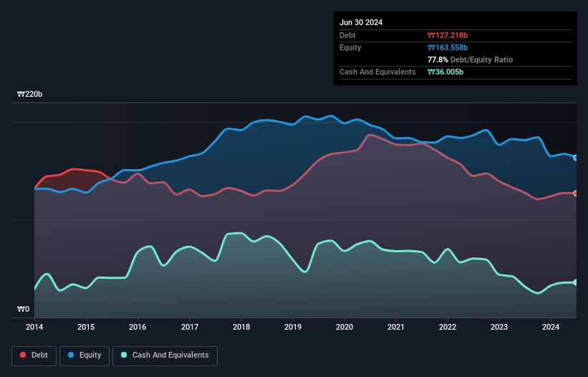Click the Debt row label in tooltip
Image resolution: width=588 pixels, height=377 pixels.
click(x=347, y=35)
